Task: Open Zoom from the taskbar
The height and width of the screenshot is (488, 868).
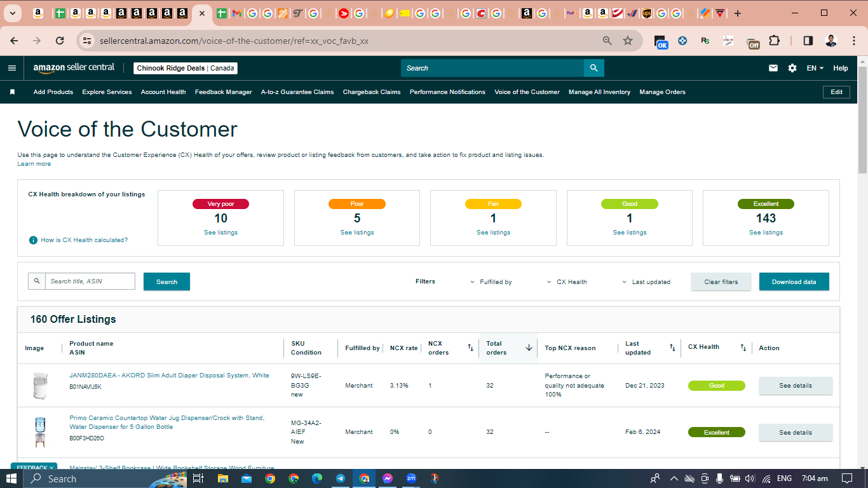Action: point(411,478)
